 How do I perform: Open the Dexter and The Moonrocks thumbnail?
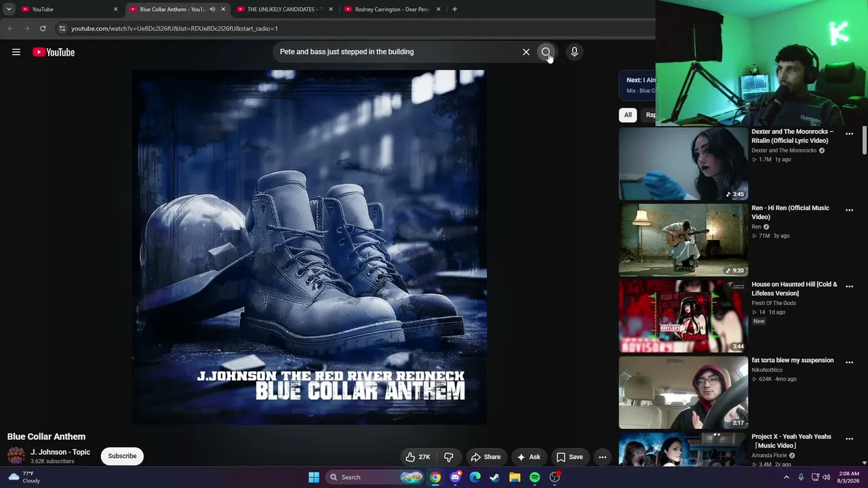[x=683, y=164]
